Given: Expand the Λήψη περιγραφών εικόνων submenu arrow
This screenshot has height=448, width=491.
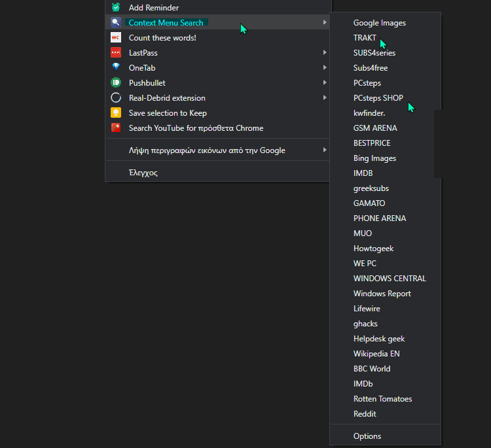Looking at the screenshot, I should click(x=325, y=150).
